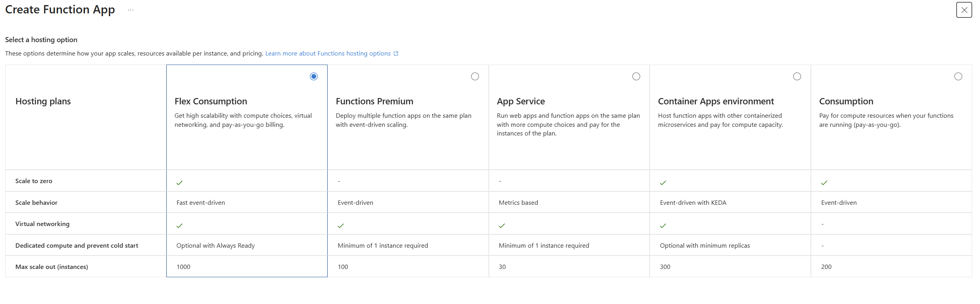Click the Flex Consumption plan heading
The height and width of the screenshot is (304, 980).
pos(211,101)
